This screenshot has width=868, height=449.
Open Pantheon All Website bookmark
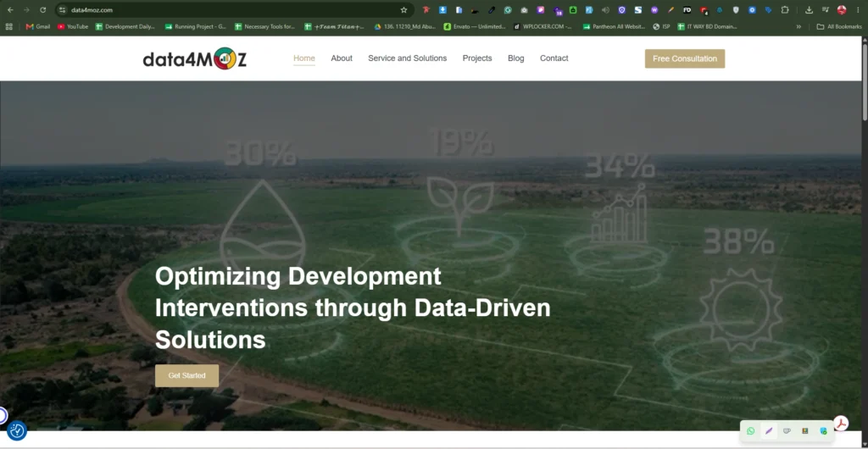614,26
